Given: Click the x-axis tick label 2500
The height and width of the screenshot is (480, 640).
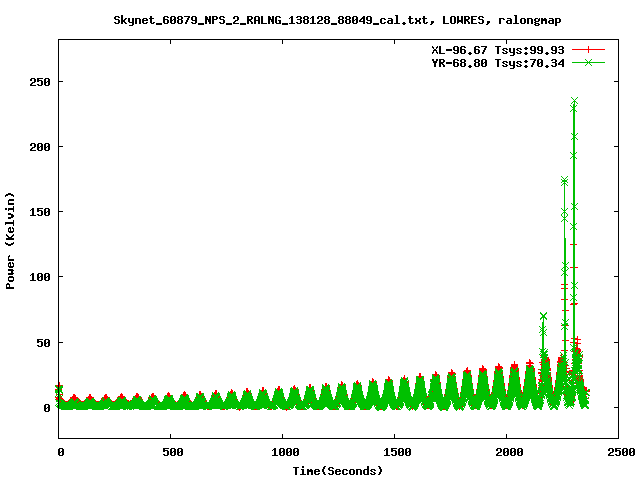Looking at the screenshot, I should (x=621, y=452).
